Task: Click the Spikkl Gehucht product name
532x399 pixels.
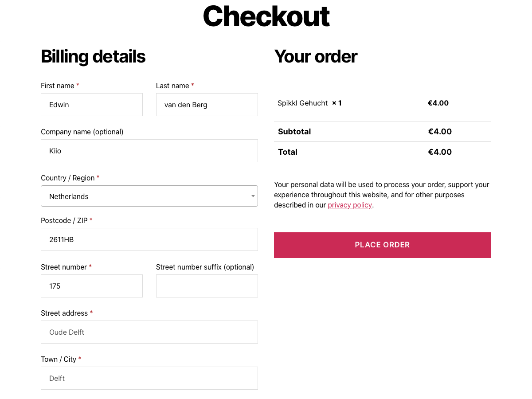Action: click(303, 103)
